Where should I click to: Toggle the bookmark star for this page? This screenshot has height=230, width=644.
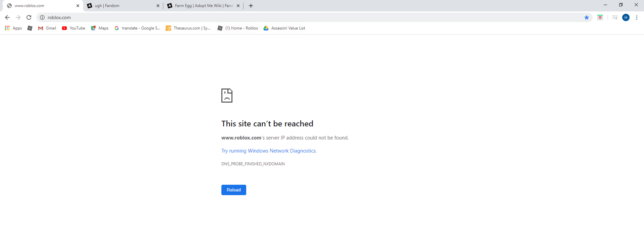tap(587, 17)
